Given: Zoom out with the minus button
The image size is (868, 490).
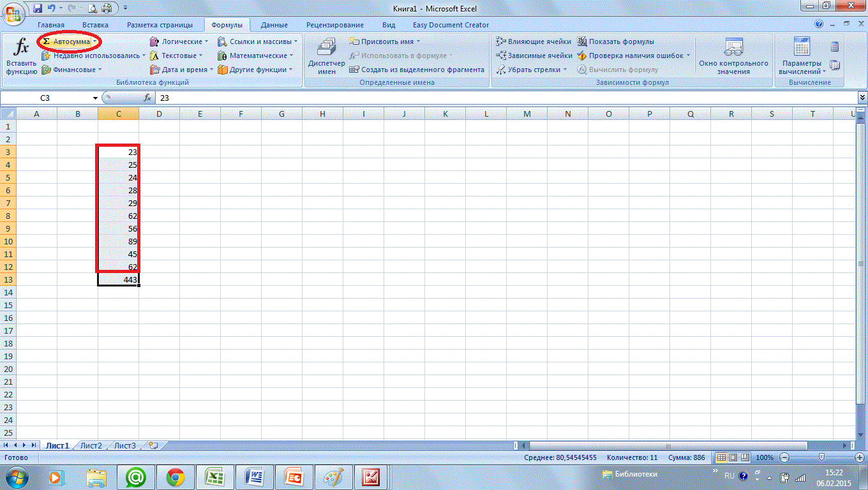Looking at the screenshot, I should click(x=784, y=457).
